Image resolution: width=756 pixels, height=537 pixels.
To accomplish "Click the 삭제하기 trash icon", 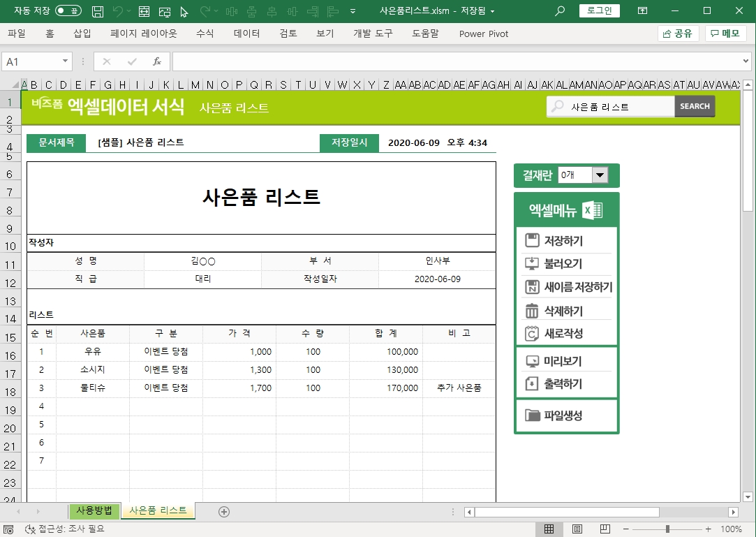I will pyautogui.click(x=532, y=311).
